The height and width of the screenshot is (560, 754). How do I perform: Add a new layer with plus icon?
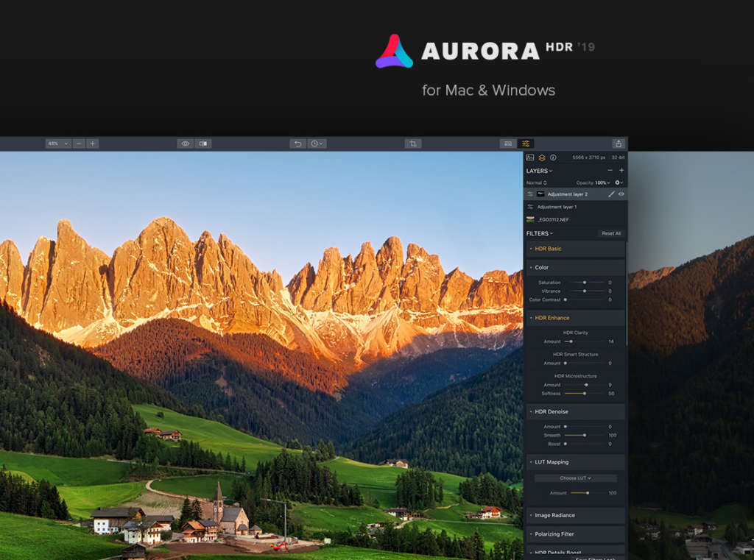(621, 171)
